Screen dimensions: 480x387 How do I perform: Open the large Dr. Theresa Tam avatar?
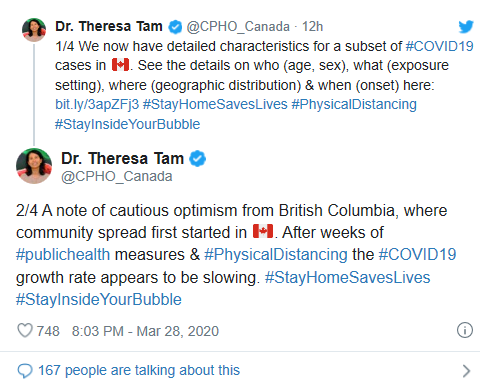point(34,166)
